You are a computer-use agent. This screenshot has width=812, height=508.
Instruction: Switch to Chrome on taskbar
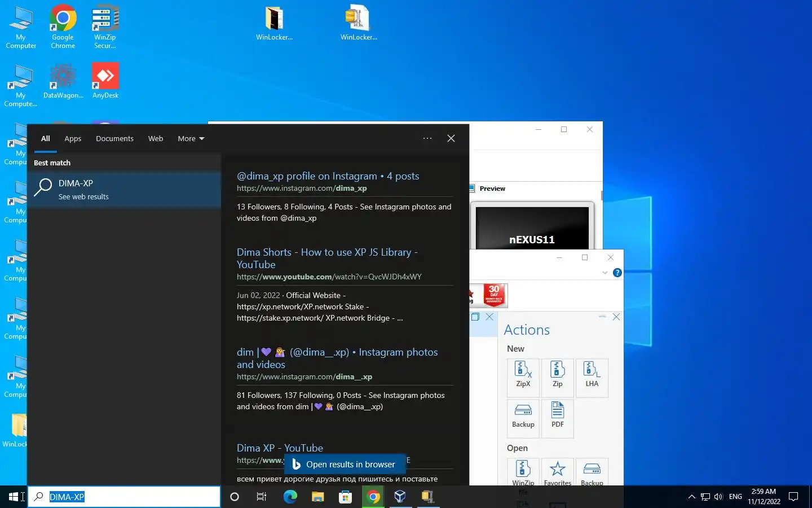click(373, 497)
